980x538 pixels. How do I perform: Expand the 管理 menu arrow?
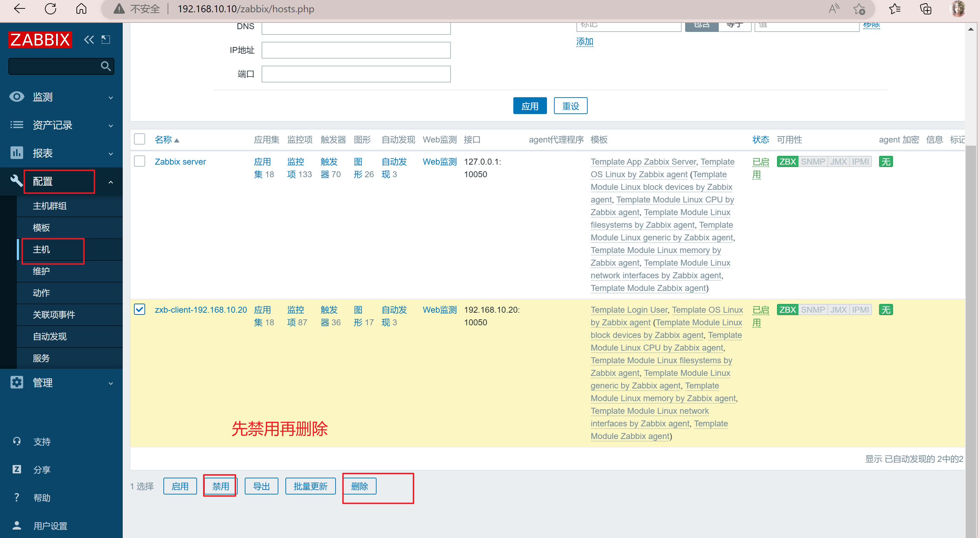[111, 383]
